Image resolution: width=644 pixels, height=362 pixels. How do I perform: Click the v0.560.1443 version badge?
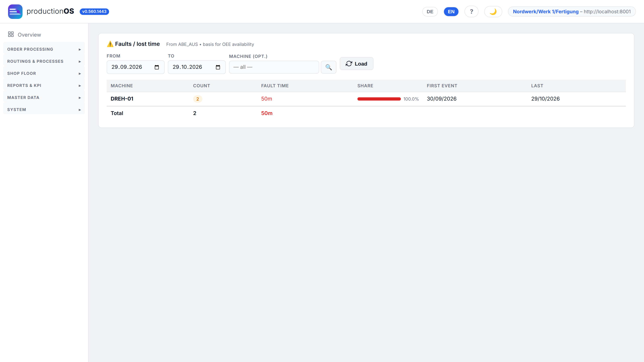94,11
